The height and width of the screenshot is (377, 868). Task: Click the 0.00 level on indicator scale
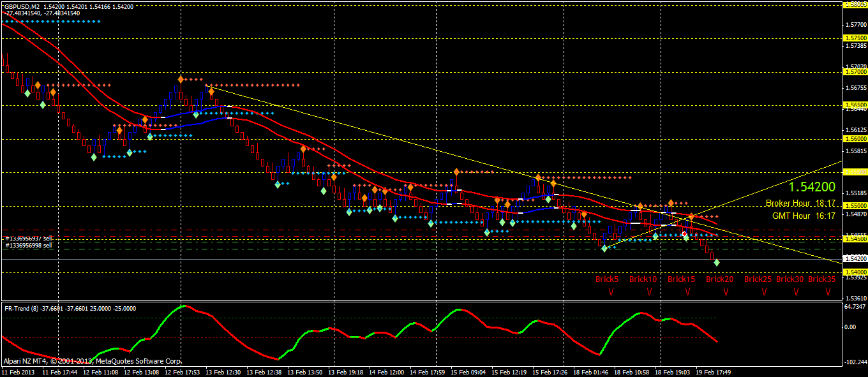click(x=849, y=327)
